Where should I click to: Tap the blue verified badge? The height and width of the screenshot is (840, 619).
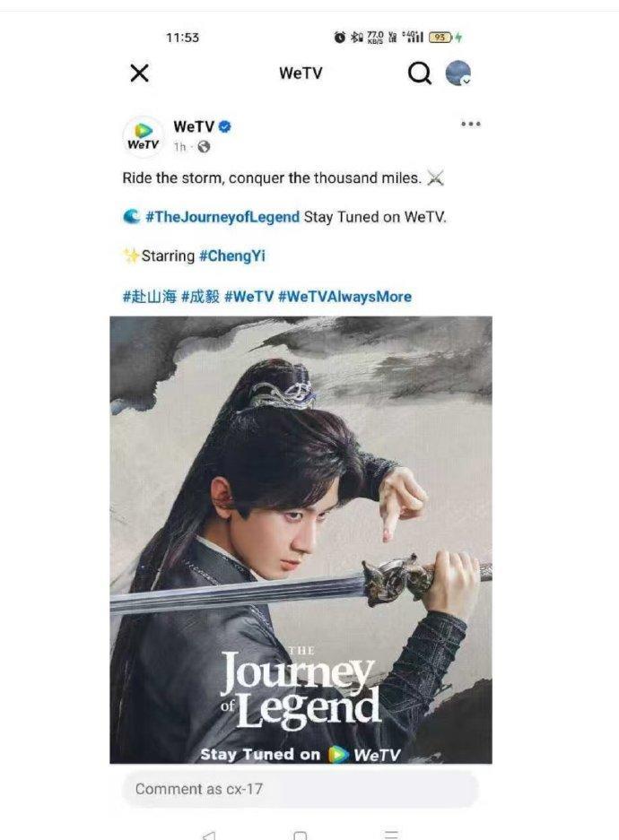click(225, 127)
